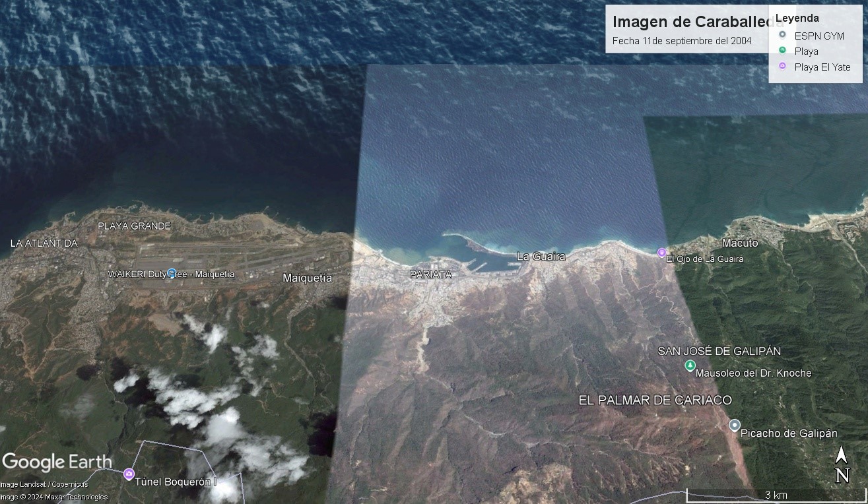Click the green Playa legend icon
Screen dimensions: 868x504
[782, 51]
